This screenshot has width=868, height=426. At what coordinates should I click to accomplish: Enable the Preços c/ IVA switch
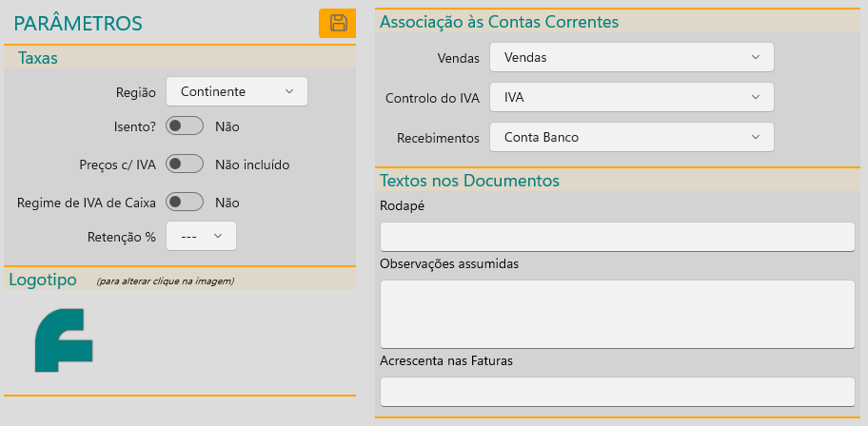(185, 165)
